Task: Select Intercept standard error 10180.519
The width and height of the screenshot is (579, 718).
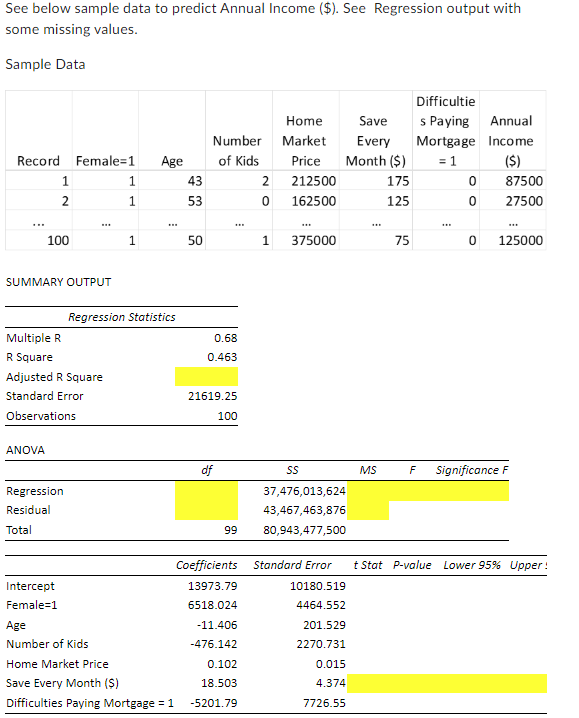Action: 318,586
